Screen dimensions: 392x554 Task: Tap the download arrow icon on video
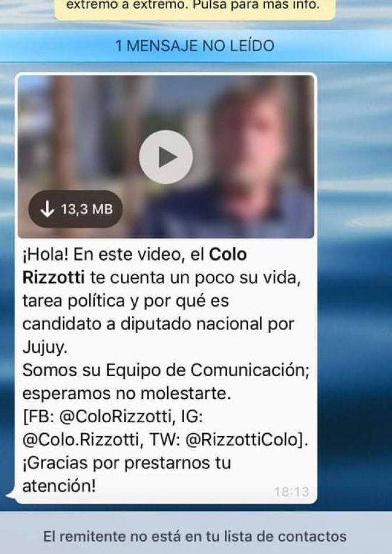(x=47, y=209)
